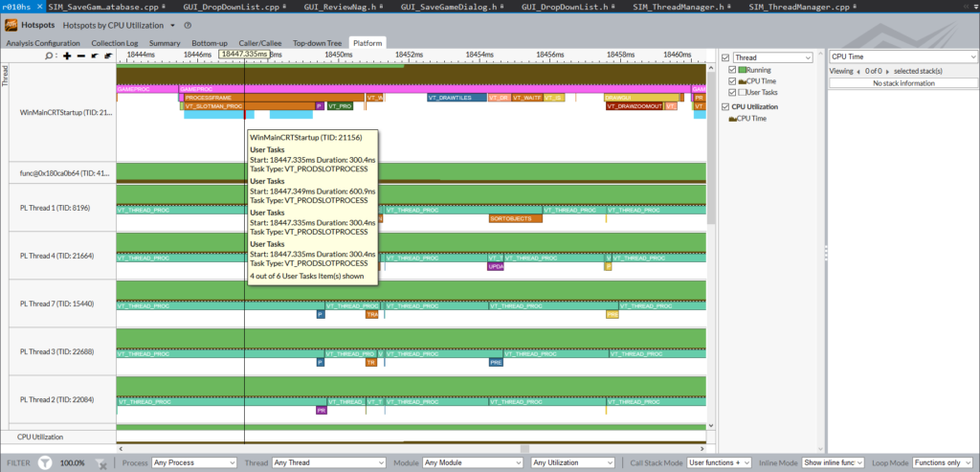Open the Any Utilization filter dropdown
Viewport: 980px width, 472px height.
572,462
